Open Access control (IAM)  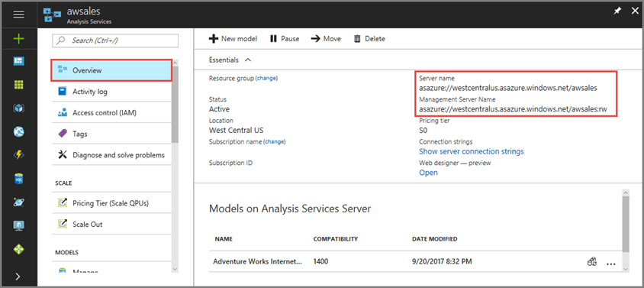pyautogui.click(x=111, y=113)
